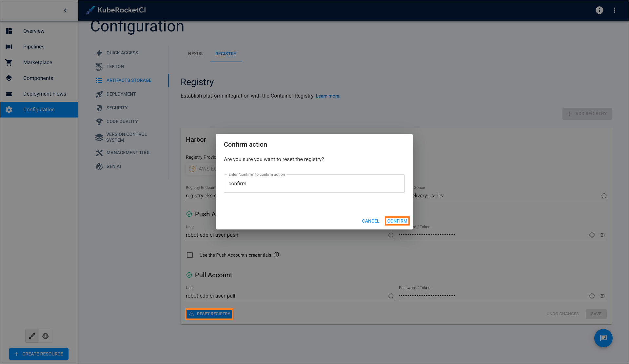Open the Security configuration section

117,108
